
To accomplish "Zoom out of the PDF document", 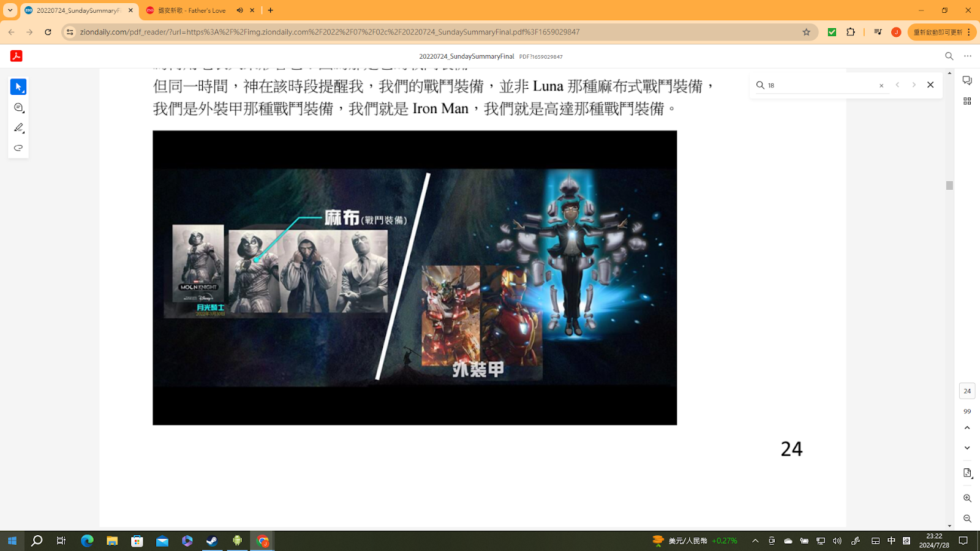I will [x=967, y=519].
